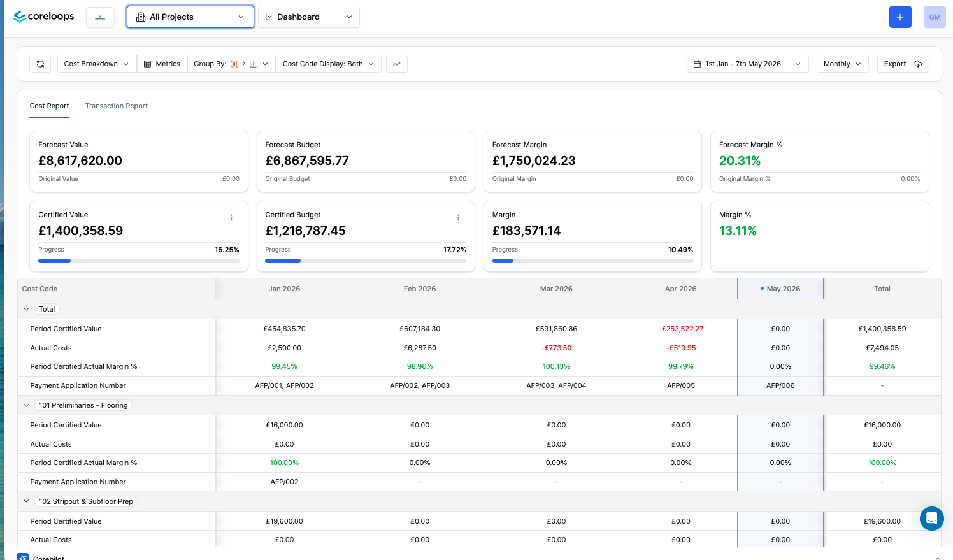Open the trend chart icon button

397,64
